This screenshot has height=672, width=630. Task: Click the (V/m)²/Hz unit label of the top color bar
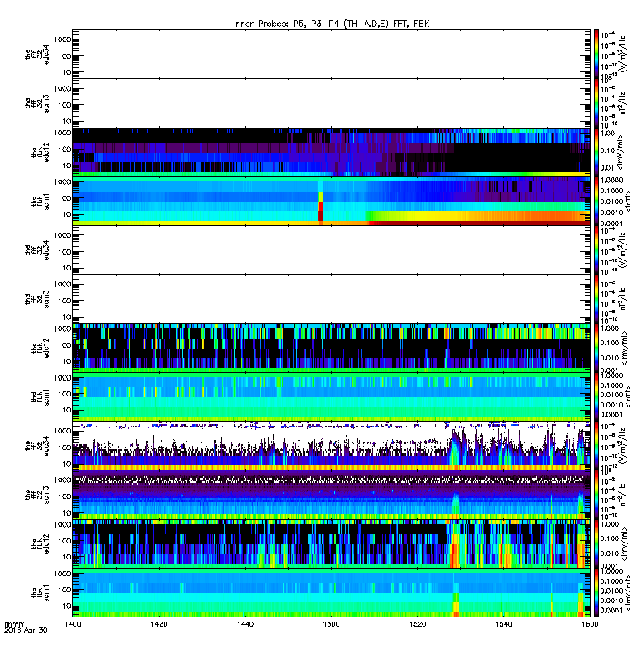(624, 54)
